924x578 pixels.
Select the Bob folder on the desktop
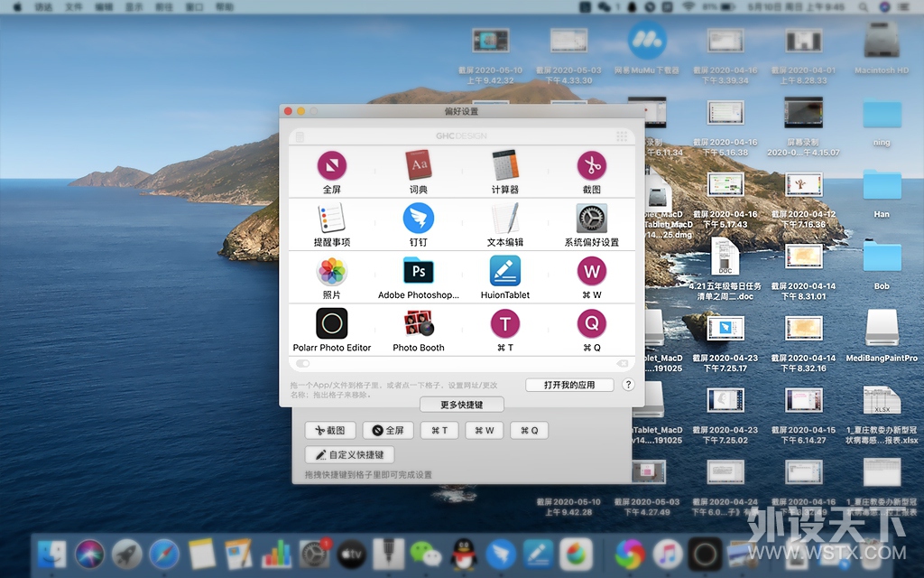pos(882,266)
